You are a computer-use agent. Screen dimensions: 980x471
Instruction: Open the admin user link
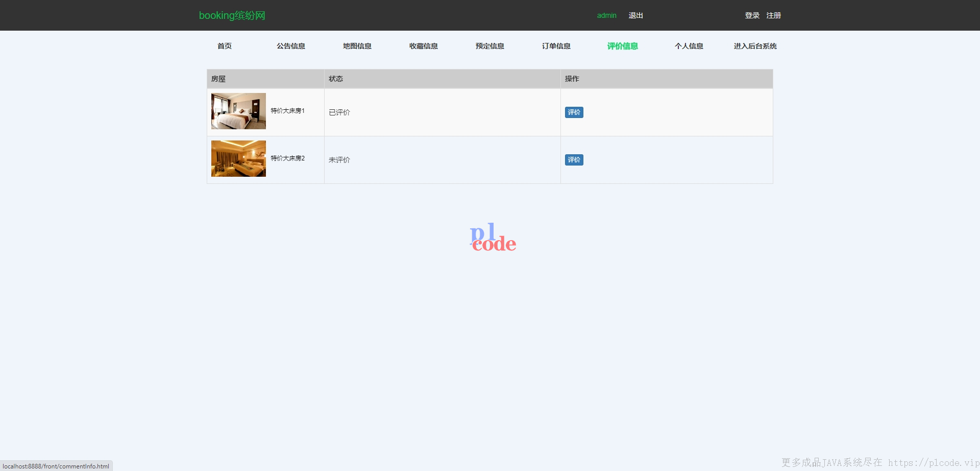click(x=606, y=15)
